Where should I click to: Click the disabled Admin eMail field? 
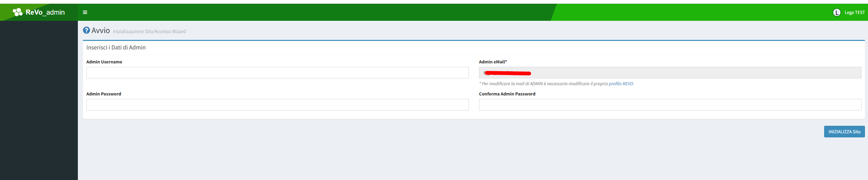pyautogui.click(x=670, y=73)
